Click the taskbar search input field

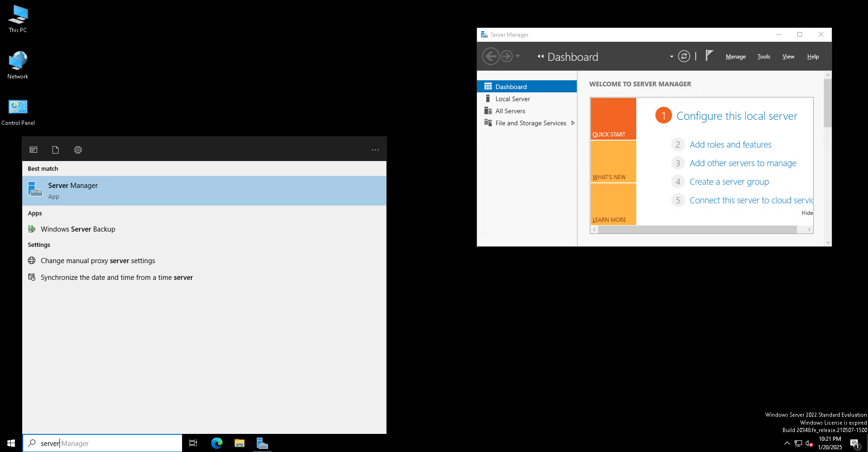click(103, 443)
